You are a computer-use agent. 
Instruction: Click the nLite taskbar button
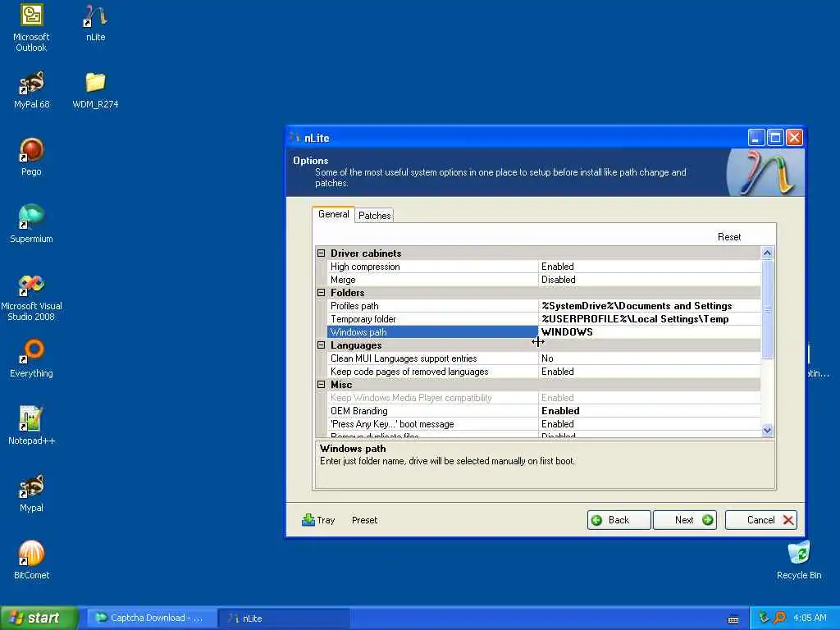click(284, 618)
